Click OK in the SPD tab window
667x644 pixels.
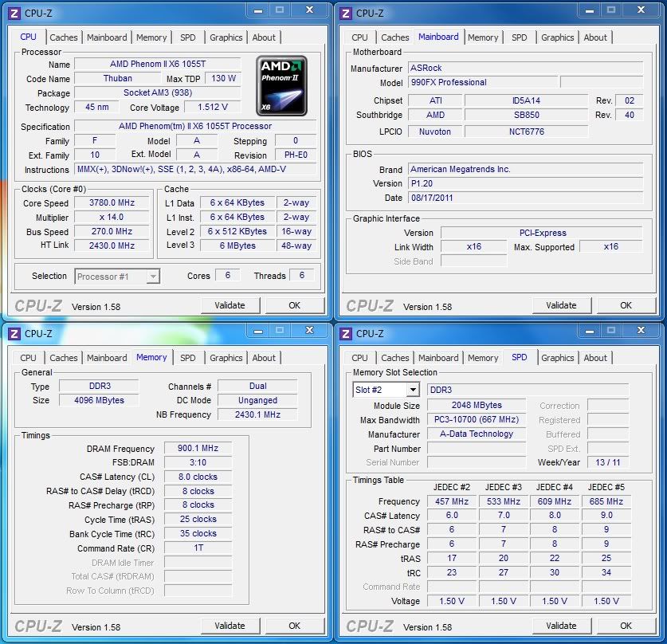(626, 626)
